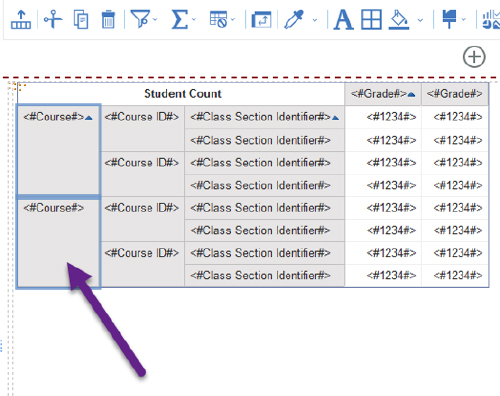Screen dimensions: 500x396
Task: Select the Course cell with sort arrow
Action: (x=58, y=150)
